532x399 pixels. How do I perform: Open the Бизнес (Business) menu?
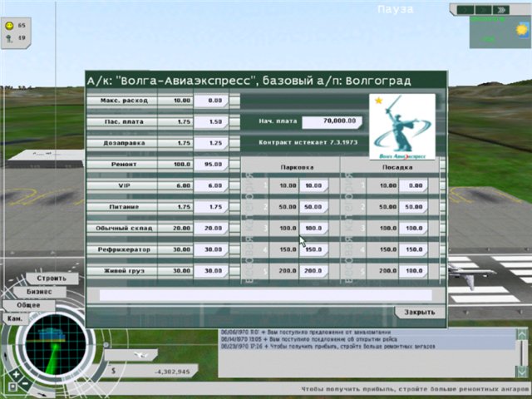point(40,292)
